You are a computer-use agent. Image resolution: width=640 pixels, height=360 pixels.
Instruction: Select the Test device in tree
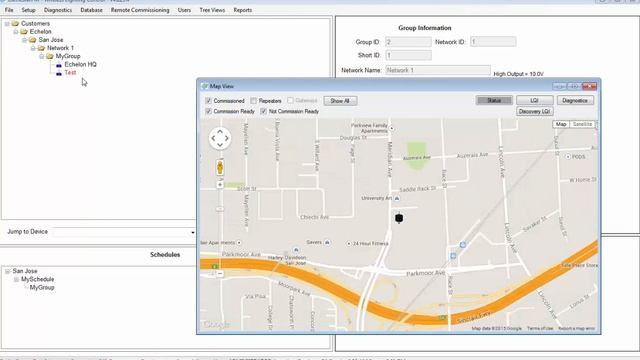click(70, 73)
